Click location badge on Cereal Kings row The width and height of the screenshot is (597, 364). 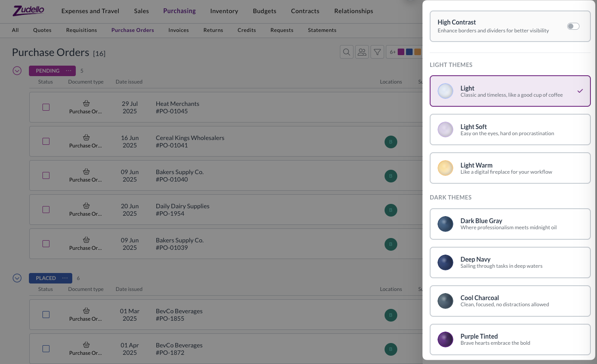point(390,142)
